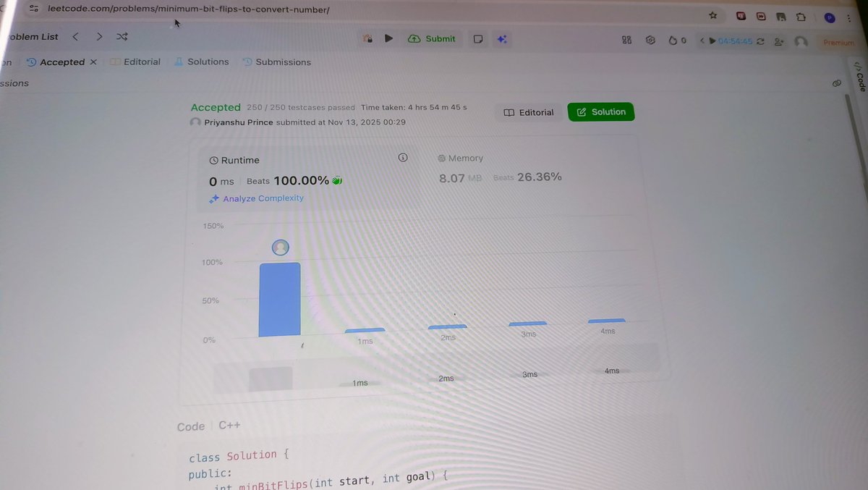
Task: Open previous problem with left chevron
Action: [75, 36]
